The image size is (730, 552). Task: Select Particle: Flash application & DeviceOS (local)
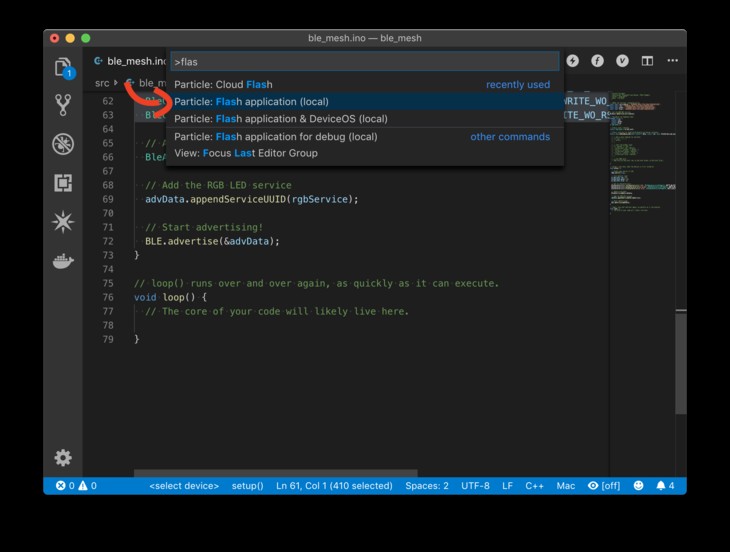280,119
